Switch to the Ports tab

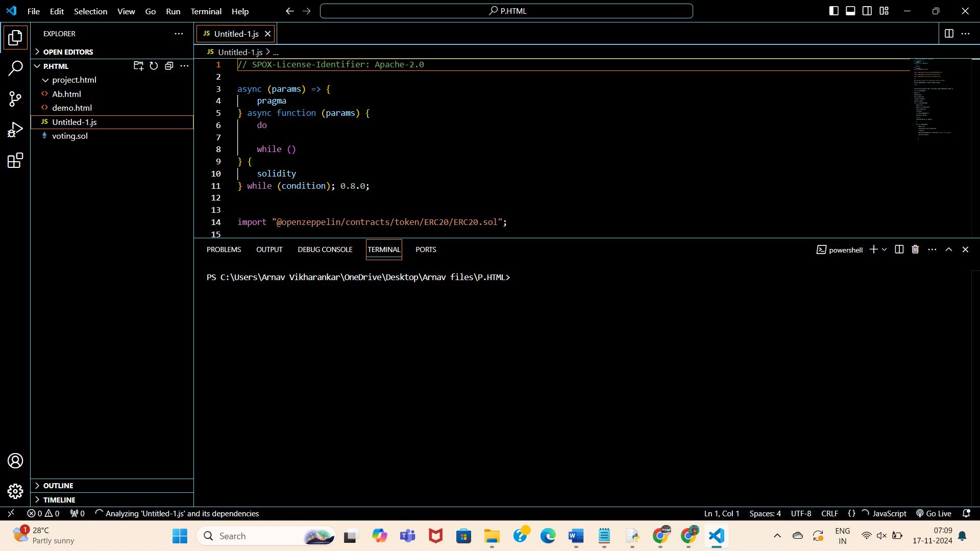click(426, 249)
